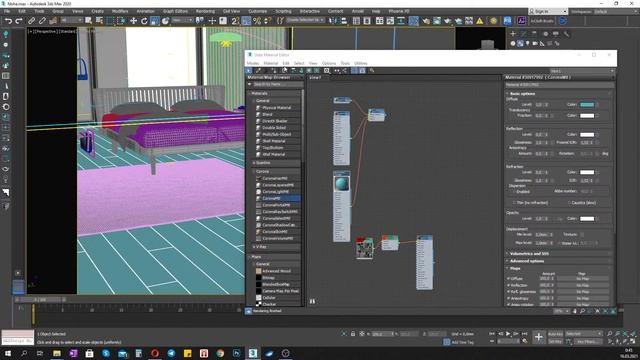The height and width of the screenshot is (360, 640).
Task: Open the Material menu in Material Editor
Action: (271, 63)
